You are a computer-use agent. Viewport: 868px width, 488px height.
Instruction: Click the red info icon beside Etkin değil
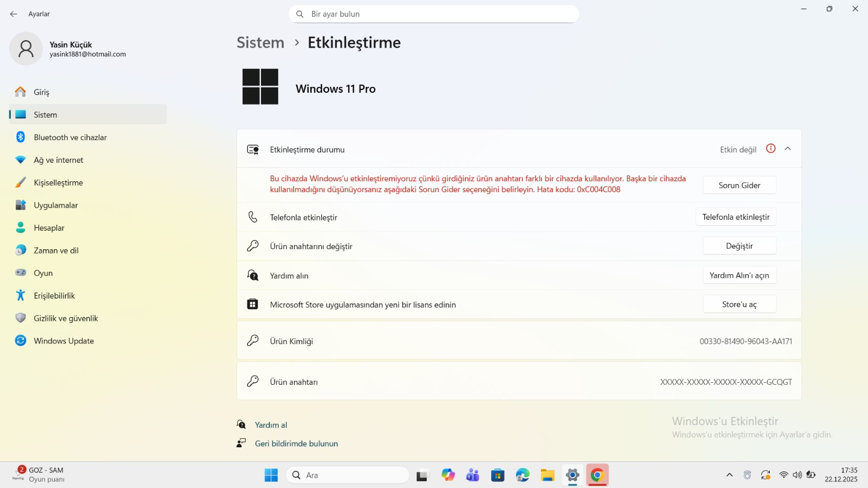point(771,149)
